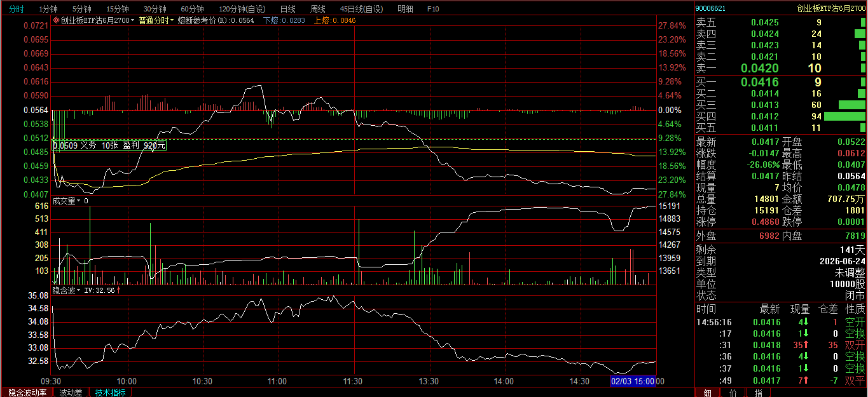Switch to the 日线 daily chart tab
The height and width of the screenshot is (397, 868).
(288, 9)
